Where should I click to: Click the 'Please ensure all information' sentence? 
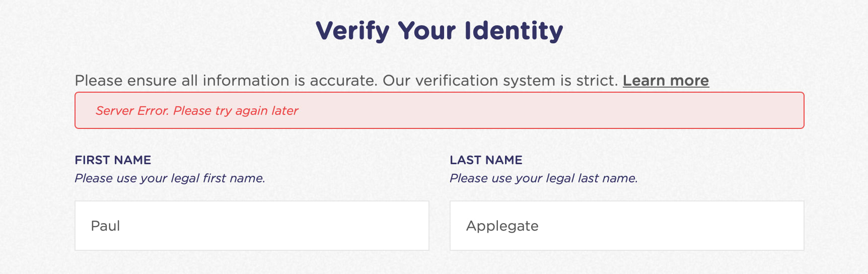[x=226, y=81]
